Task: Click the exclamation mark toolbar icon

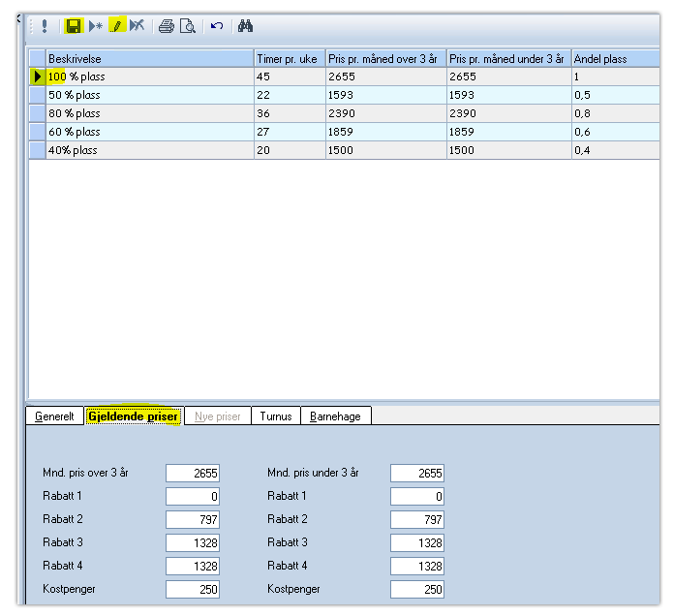Action: (x=45, y=26)
